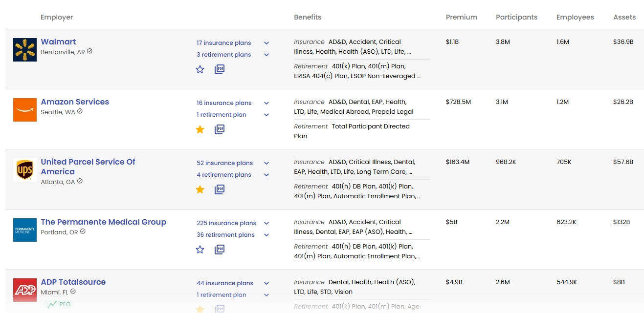644x313 pixels.
Task: Sort by the Premium column header
Action: coord(461,17)
